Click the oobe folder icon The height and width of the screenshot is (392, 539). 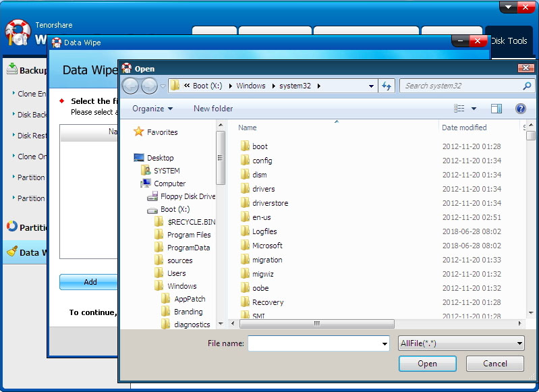pos(245,288)
